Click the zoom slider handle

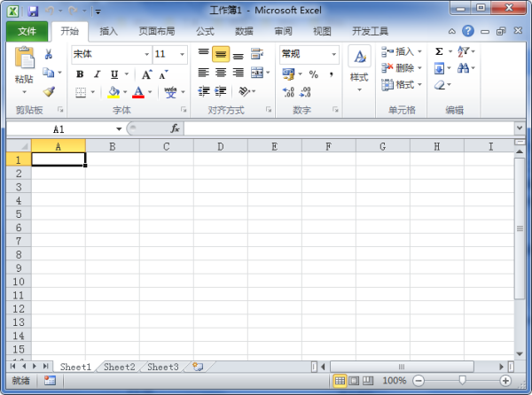462,381
